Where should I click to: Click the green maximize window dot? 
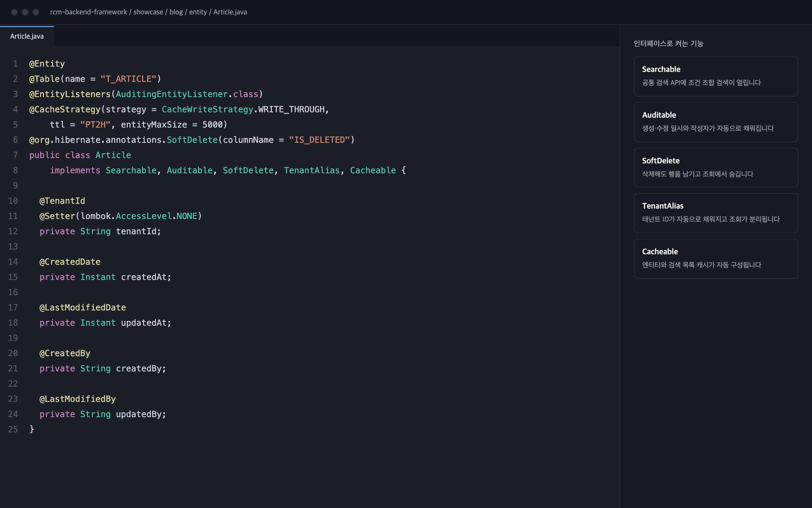[x=36, y=12]
